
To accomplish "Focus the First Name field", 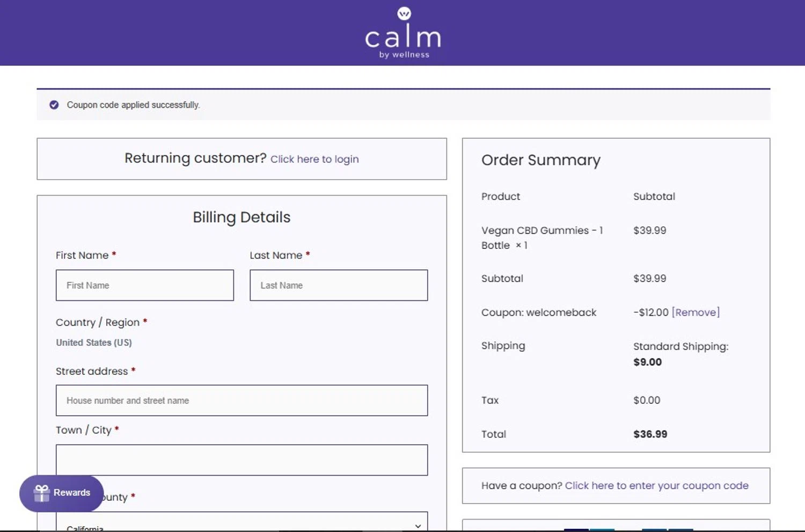I will click(145, 285).
